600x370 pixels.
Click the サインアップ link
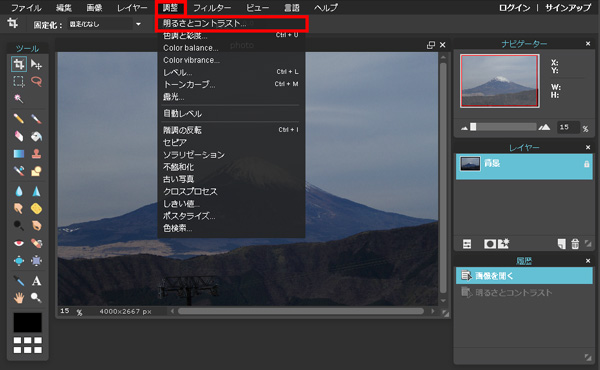coord(568,8)
